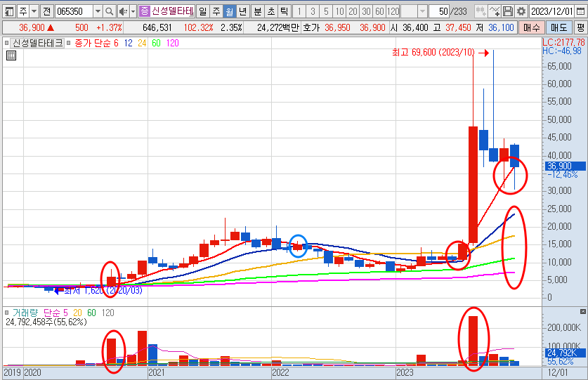Select the 틱 tick chart period
The image size is (588, 380).
pyautogui.click(x=285, y=12)
